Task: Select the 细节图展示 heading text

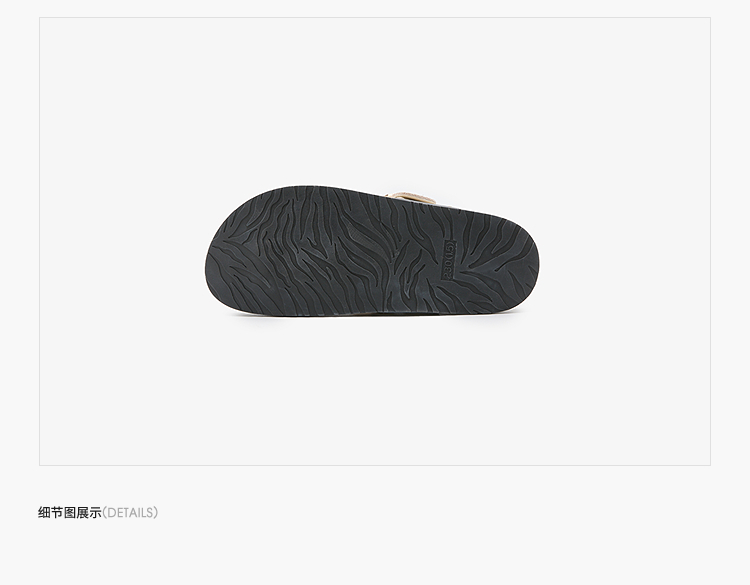Action: (70, 513)
